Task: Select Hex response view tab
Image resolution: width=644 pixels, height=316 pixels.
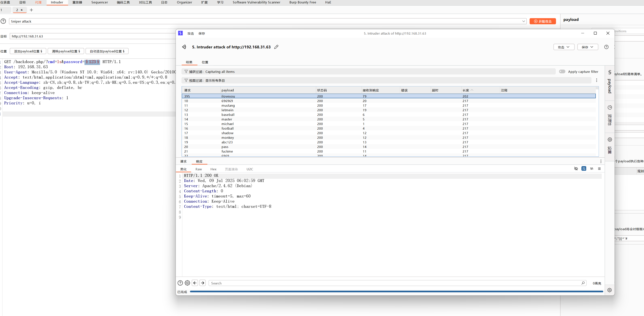Action: (213, 169)
